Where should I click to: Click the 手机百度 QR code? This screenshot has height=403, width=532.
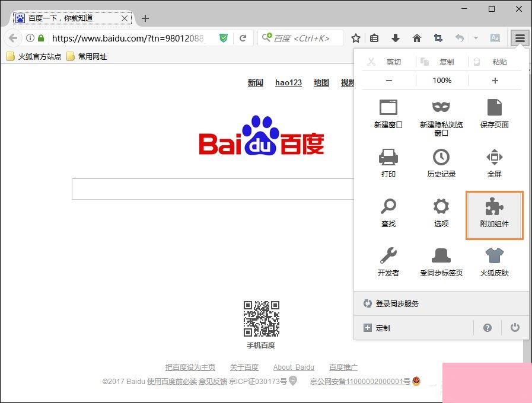(261, 319)
